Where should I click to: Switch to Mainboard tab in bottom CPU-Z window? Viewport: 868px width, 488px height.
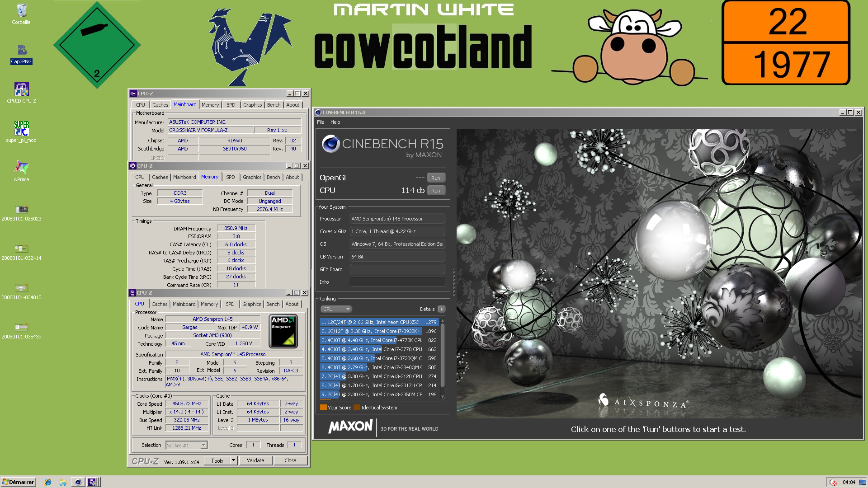click(x=184, y=304)
